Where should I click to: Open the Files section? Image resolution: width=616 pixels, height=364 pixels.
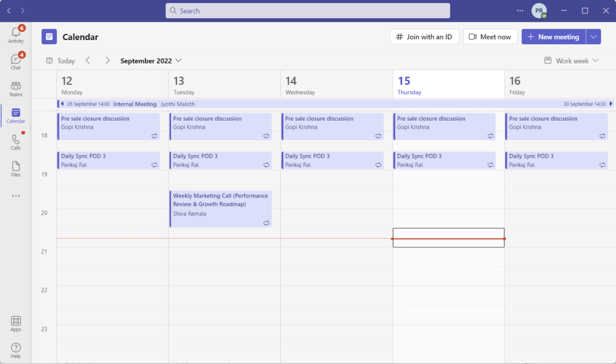(x=15, y=168)
